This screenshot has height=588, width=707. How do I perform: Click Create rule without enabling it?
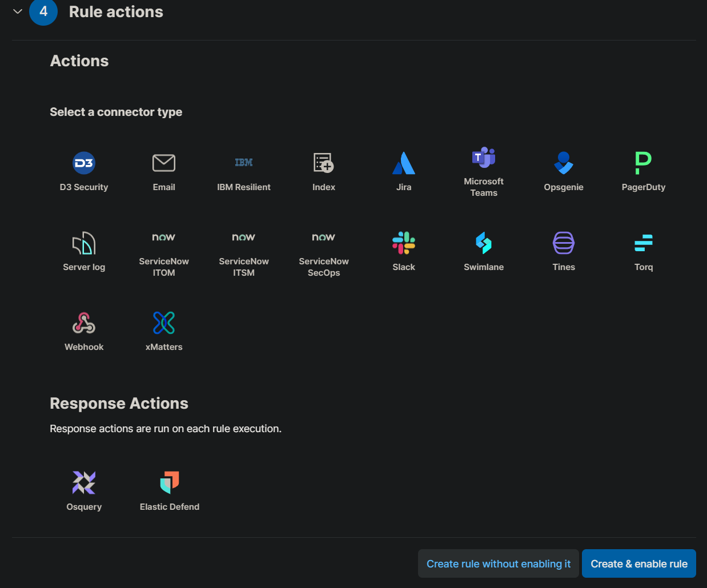click(x=499, y=563)
